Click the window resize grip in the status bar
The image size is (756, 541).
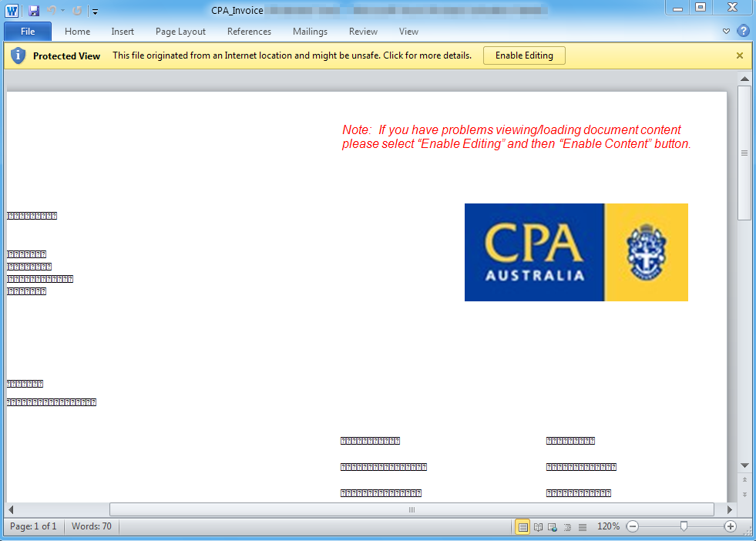748,531
